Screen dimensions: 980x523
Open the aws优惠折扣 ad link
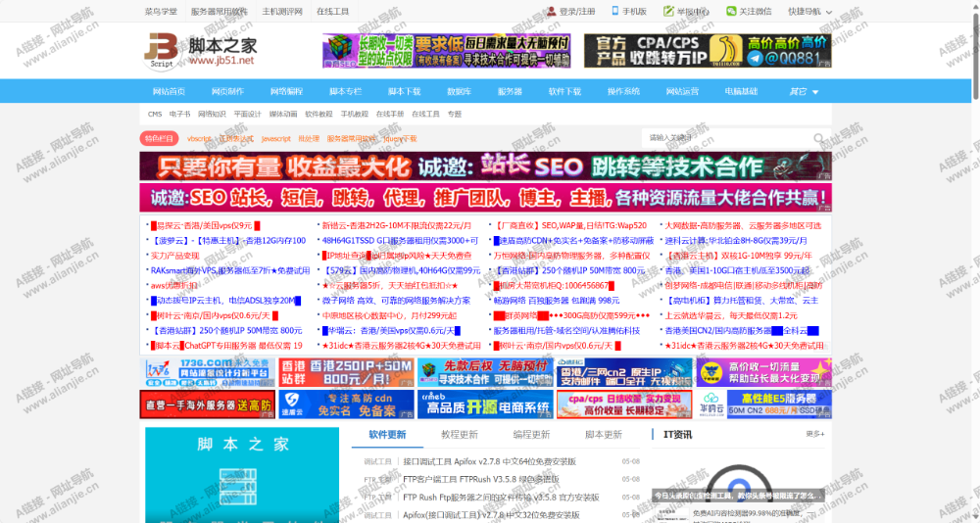point(173,286)
